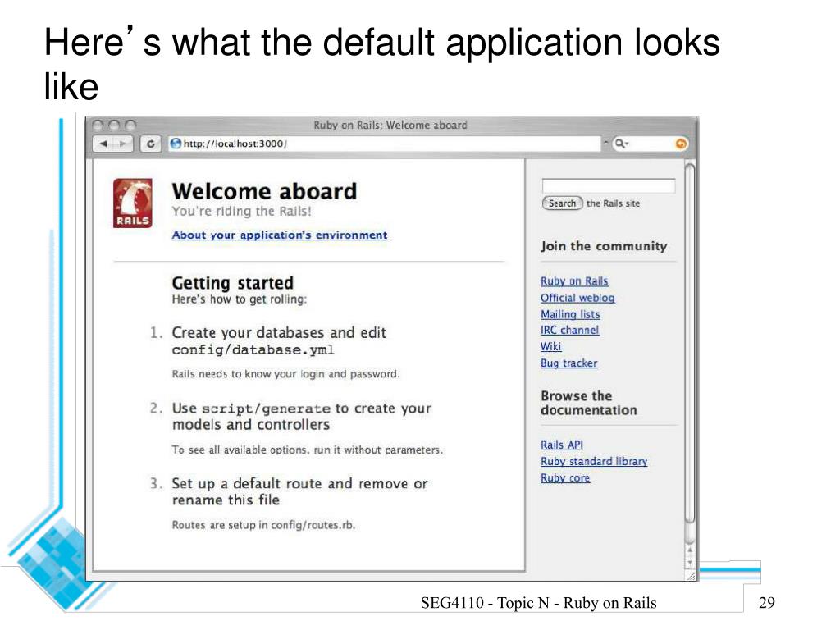Click 'To see all available options' text
Image resolution: width=840 pixels, height=630 pixels.
pos(307,450)
